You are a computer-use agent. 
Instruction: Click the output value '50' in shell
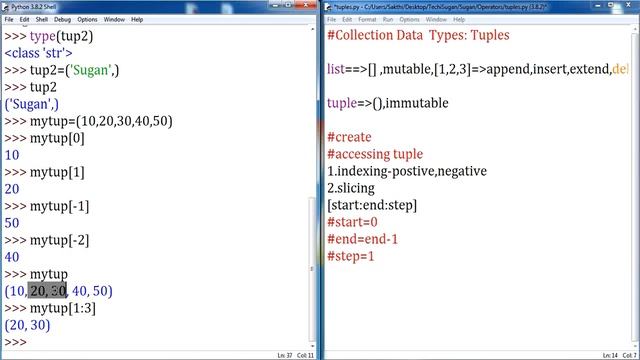click(12, 223)
